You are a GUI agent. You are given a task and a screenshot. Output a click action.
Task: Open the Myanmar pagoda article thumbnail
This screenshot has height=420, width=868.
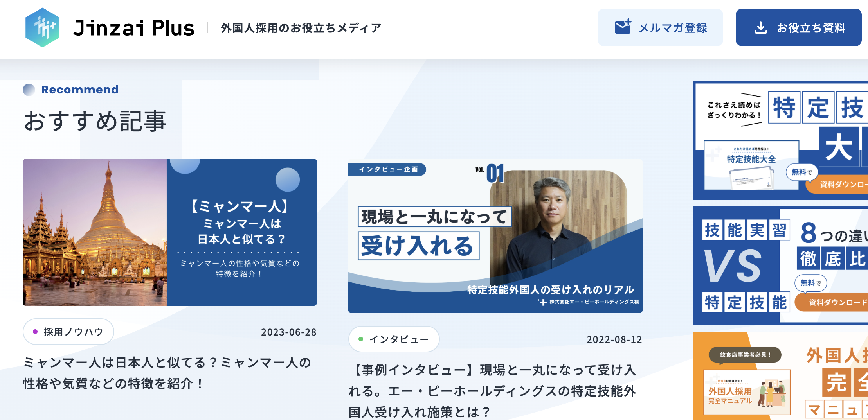click(169, 232)
